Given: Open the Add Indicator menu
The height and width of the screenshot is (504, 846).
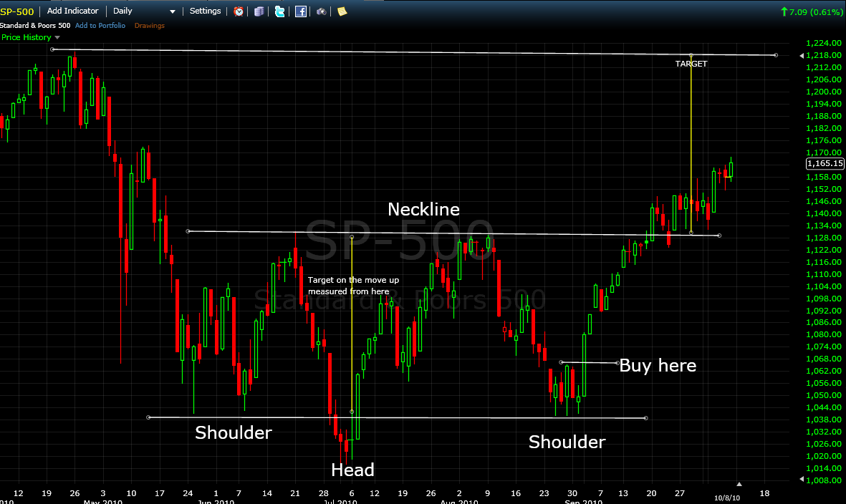Looking at the screenshot, I should click(x=73, y=11).
